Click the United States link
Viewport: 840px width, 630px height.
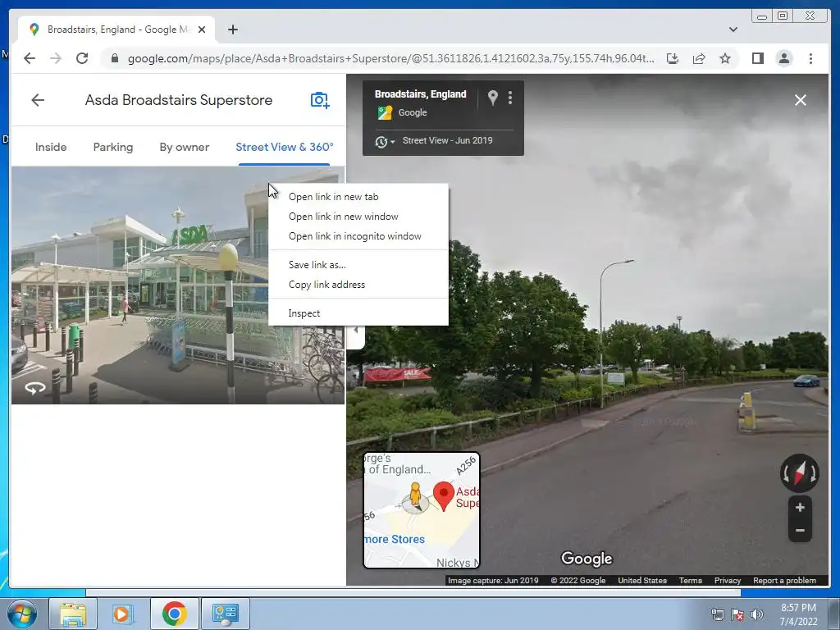pos(642,580)
